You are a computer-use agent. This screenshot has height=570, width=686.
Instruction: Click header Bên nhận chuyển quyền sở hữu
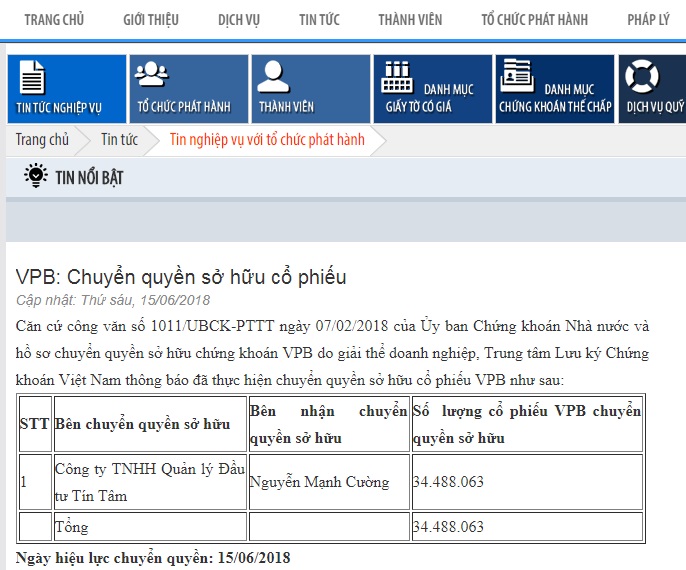pos(329,424)
